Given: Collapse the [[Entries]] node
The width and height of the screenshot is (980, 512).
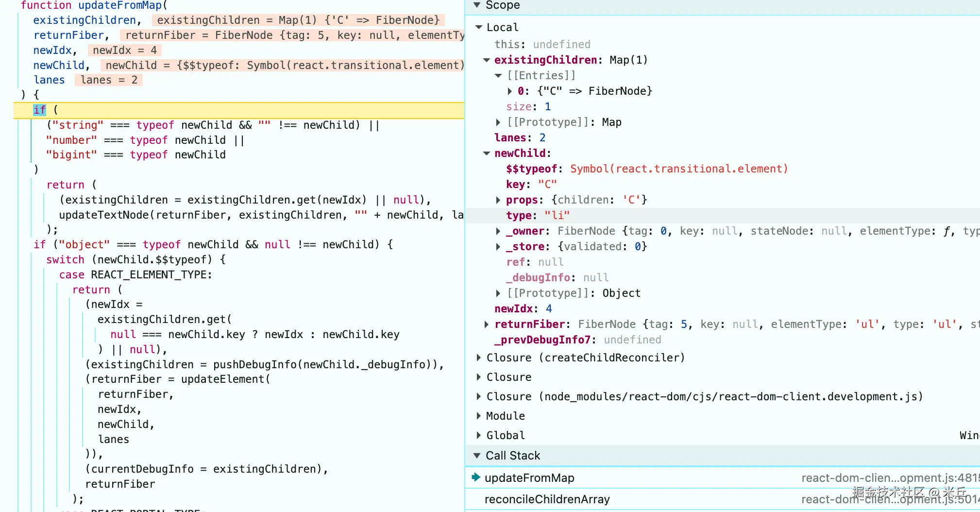Looking at the screenshot, I should (498, 75).
